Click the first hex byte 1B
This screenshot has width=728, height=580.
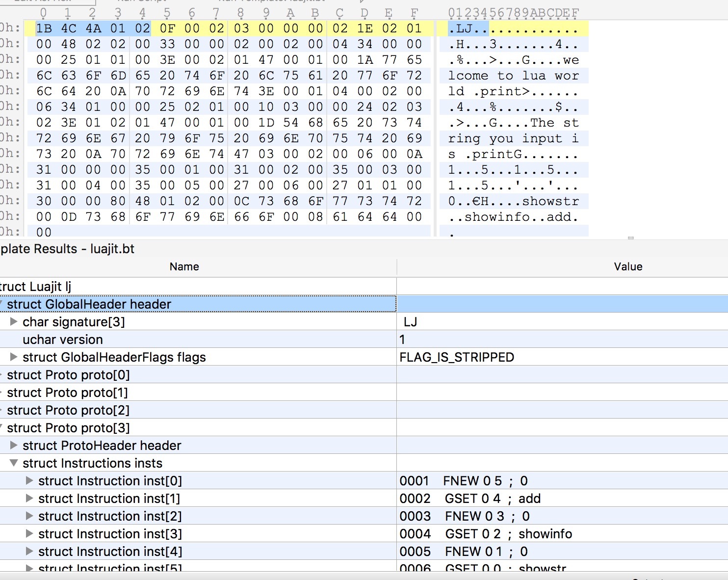coord(44,28)
